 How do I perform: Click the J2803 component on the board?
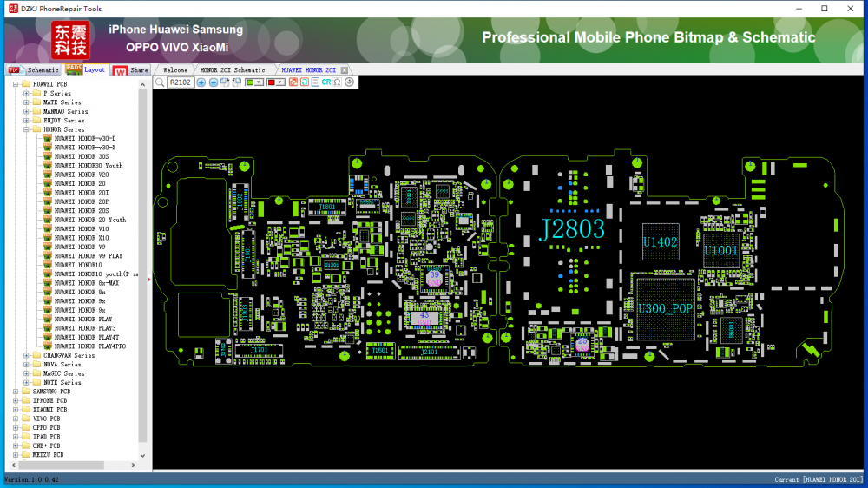[x=572, y=229]
